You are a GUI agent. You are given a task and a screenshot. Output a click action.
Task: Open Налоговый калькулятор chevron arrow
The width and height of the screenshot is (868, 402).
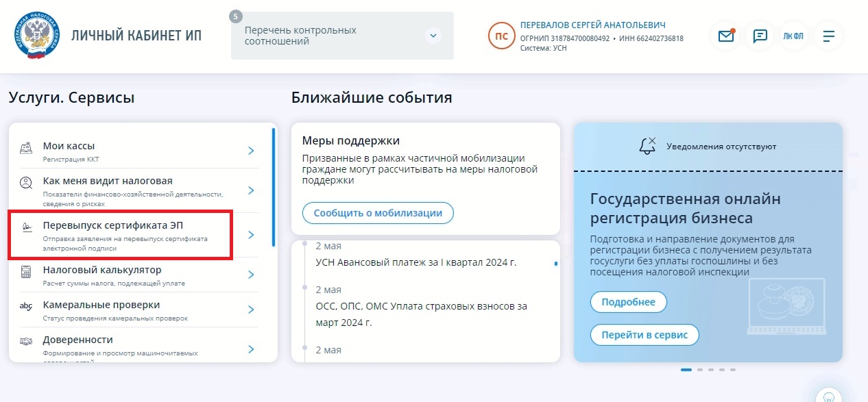(251, 275)
